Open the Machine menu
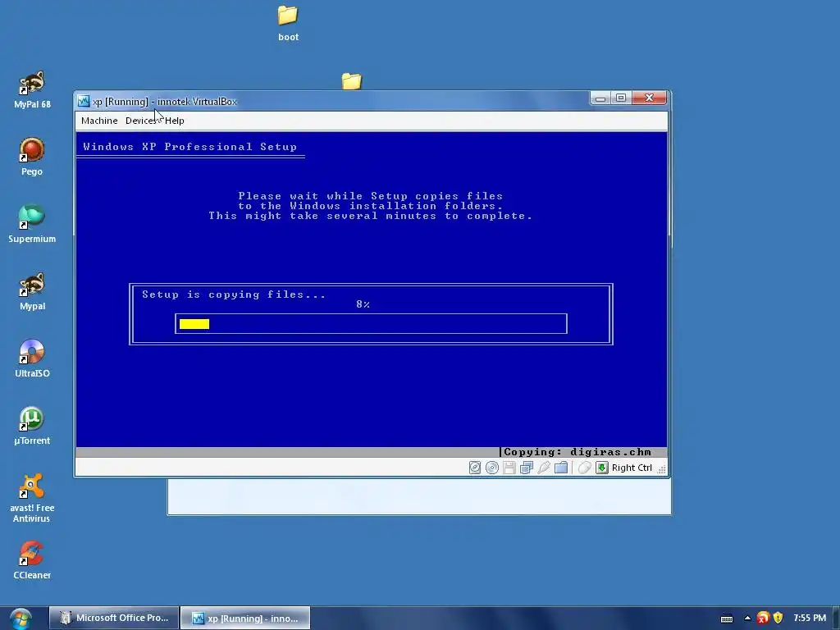The image size is (840, 630). pos(99,121)
